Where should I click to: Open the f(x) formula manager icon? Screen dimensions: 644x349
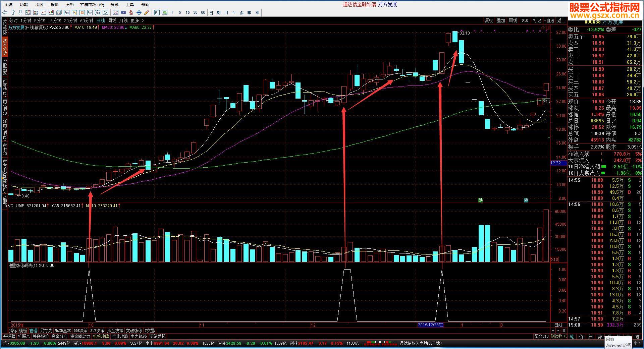tap(98, 12)
